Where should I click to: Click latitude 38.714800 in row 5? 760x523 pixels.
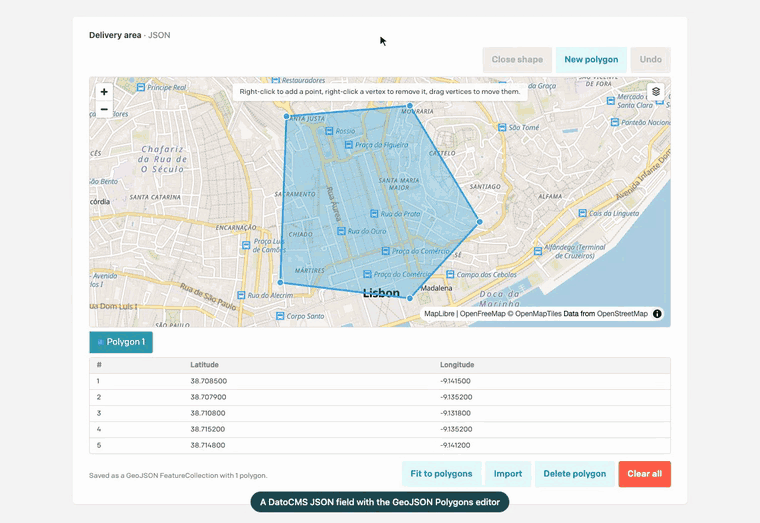[x=208, y=445]
